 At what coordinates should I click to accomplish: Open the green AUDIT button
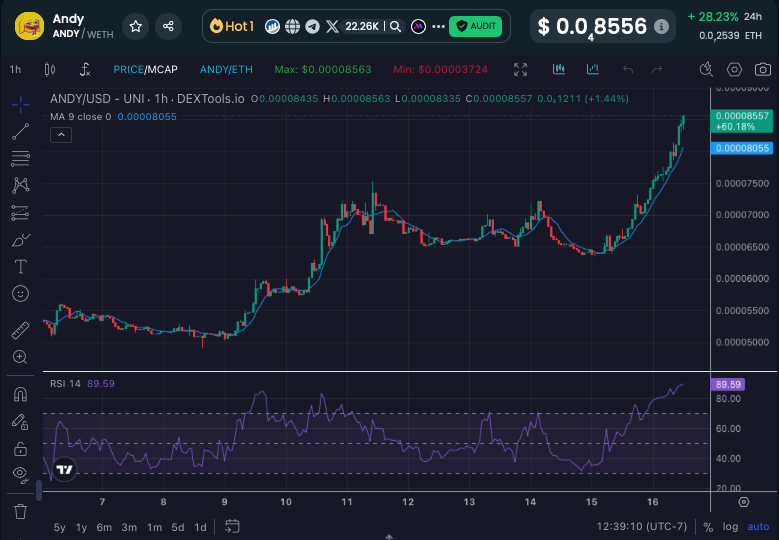475,26
